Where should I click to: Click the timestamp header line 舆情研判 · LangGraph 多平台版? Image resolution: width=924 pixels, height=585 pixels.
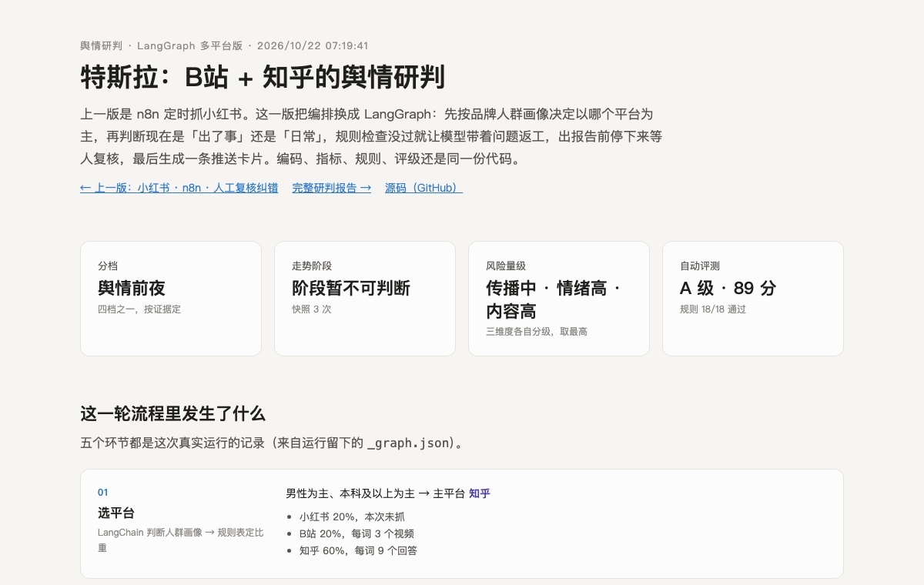[x=224, y=45]
